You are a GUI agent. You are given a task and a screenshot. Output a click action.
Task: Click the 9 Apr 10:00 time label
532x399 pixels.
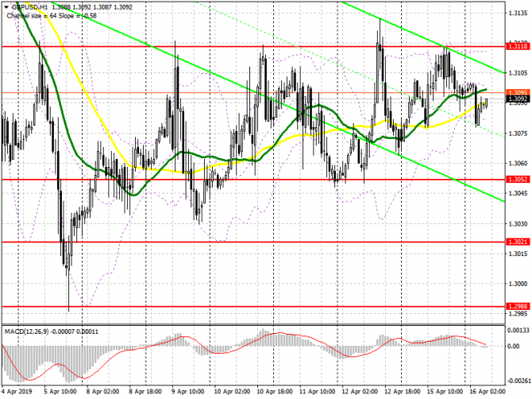point(188,392)
